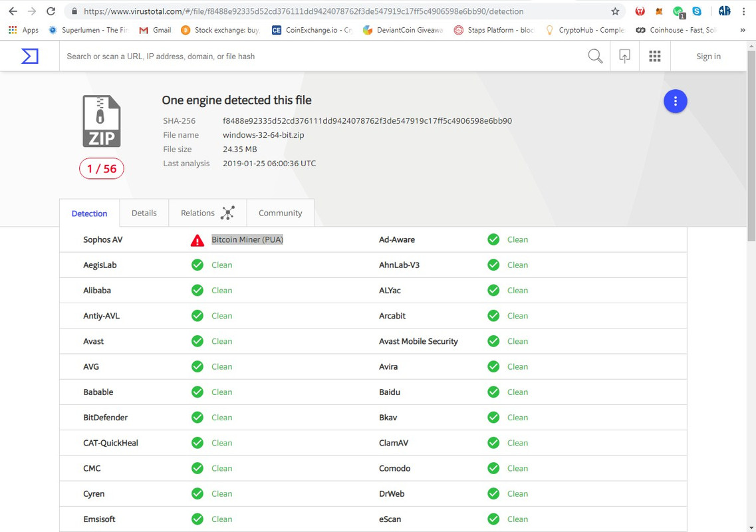Click the 'CAT-QuickHeal' engine name

pos(110,443)
